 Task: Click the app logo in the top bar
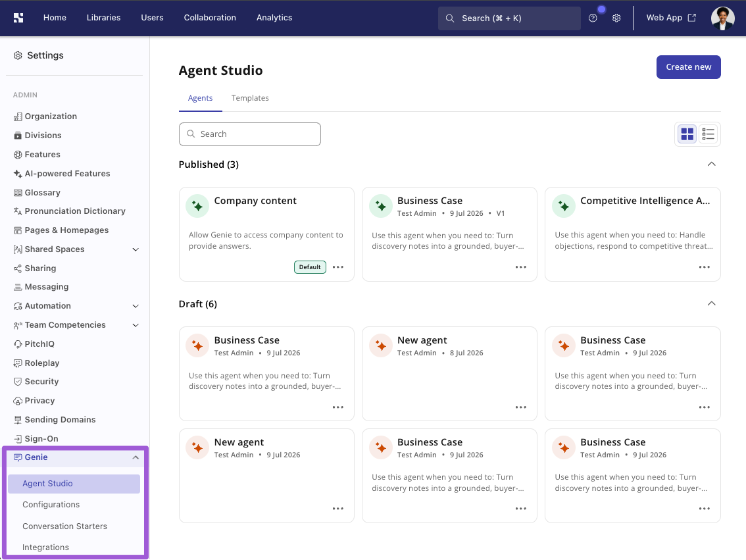tap(18, 18)
